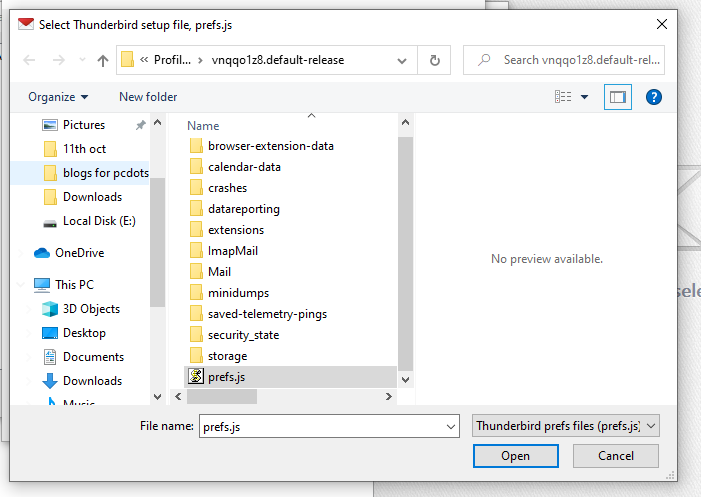
Task: Click the search magnifier icon
Action: [484, 60]
